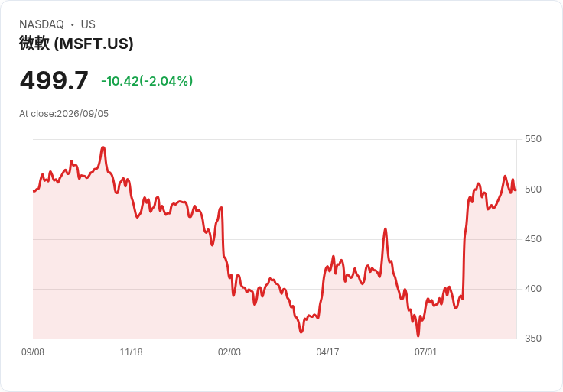Click the -10.42(-2.04%) change value
Screen dimensions: 563x392
[x=147, y=81]
